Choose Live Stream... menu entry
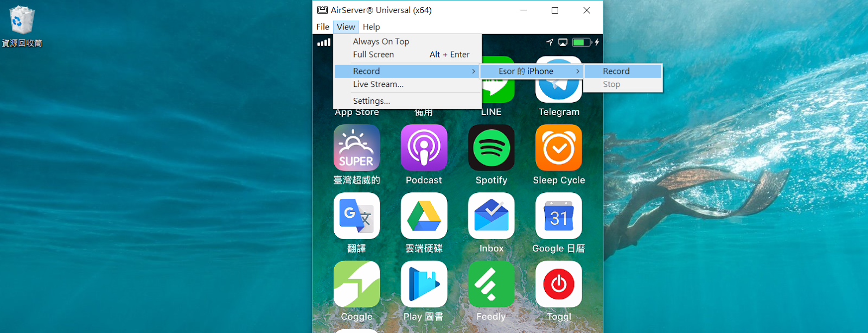The image size is (868, 333). point(407,84)
